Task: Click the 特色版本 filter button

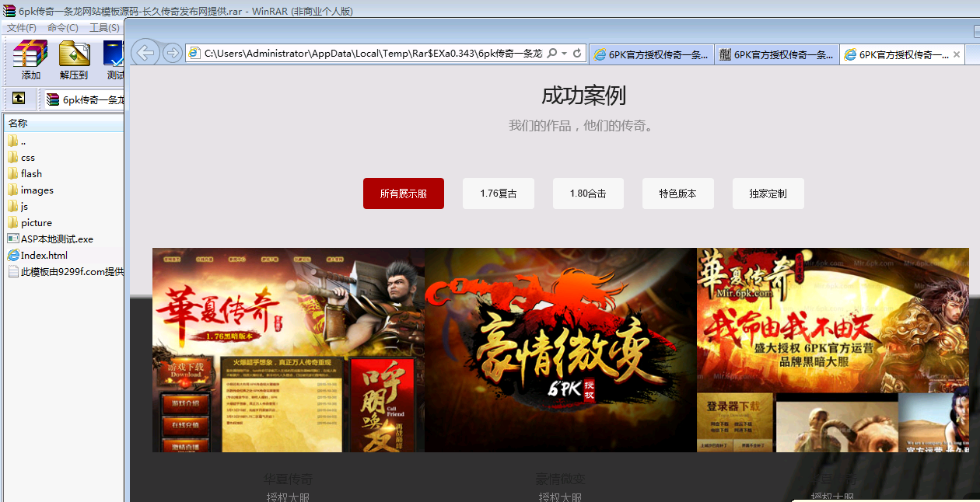Action: coord(678,193)
